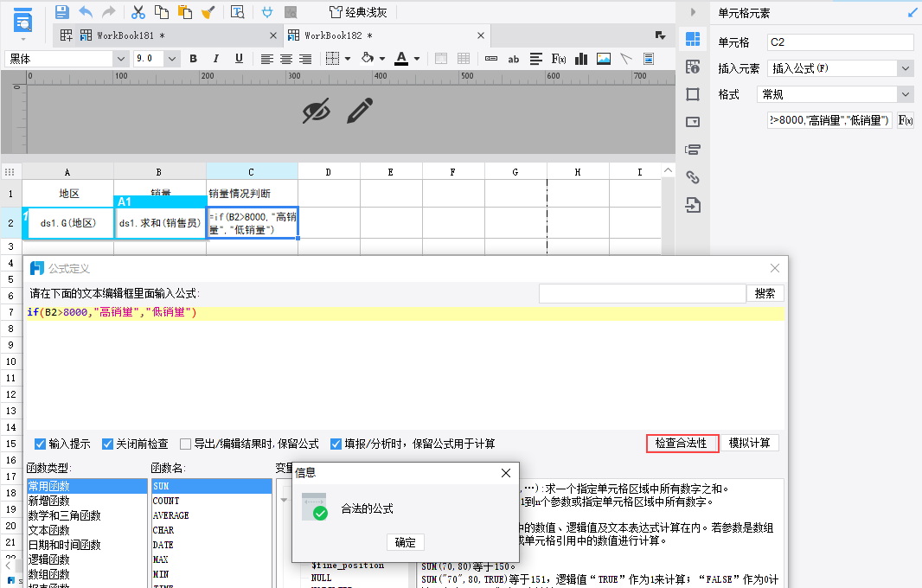This screenshot has width=922, height=588.
Task: Select 日期和时间函数 category
Action: (87, 545)
